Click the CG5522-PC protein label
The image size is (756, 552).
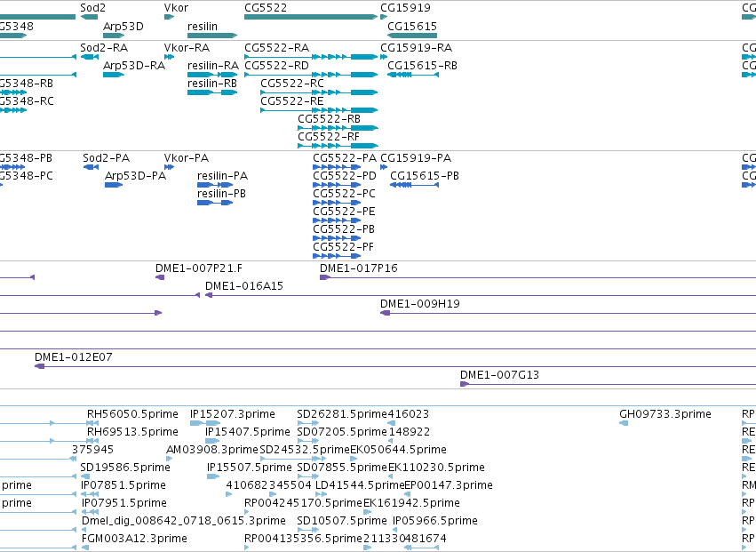[345, 194]
